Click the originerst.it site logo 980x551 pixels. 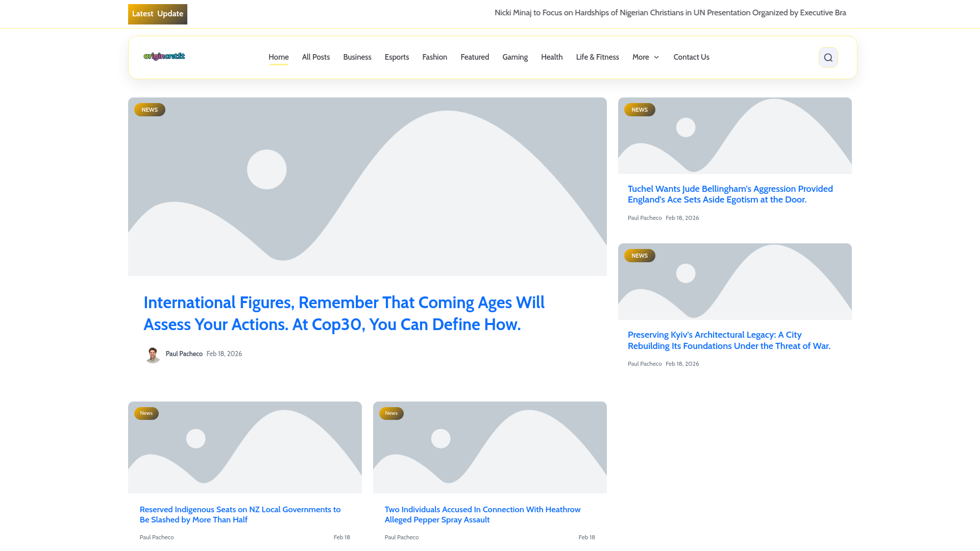(x=164, y=56)
